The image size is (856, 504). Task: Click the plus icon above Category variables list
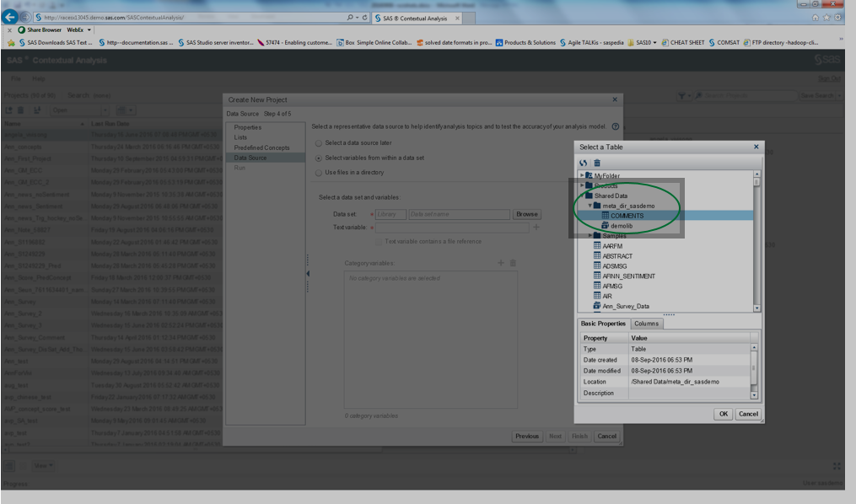tap(501, 263)
